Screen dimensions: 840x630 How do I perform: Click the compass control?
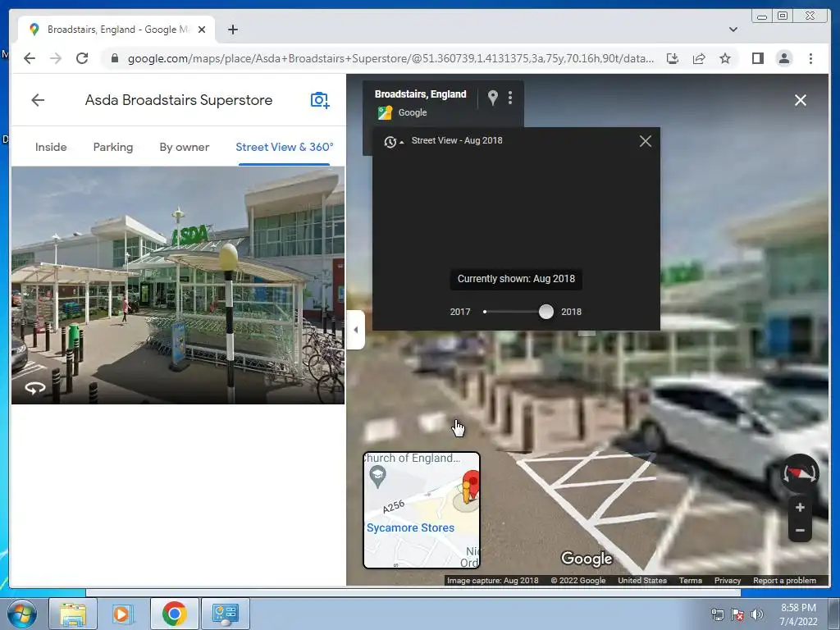point(799,473)
